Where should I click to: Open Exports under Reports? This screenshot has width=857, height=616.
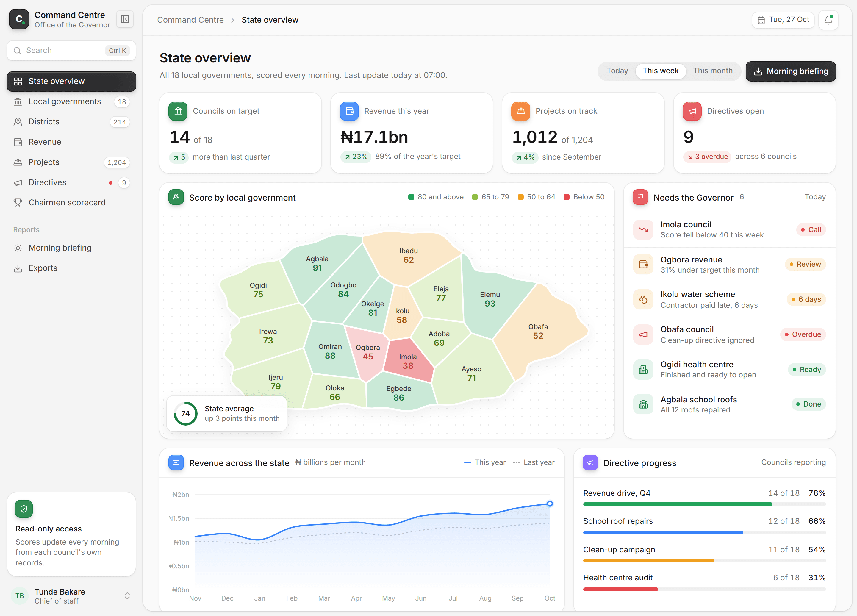71,268
